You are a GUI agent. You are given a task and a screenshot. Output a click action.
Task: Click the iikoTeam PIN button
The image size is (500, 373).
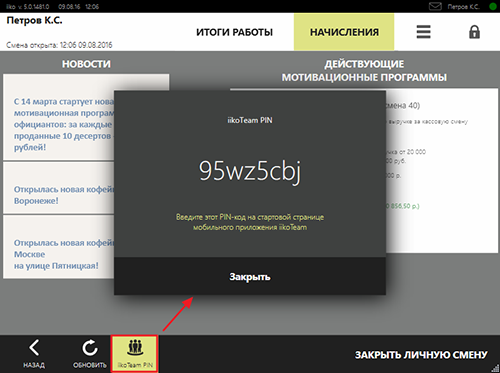134,354
